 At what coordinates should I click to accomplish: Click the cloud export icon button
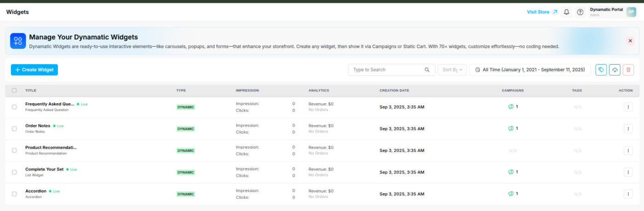click(615, 70)
